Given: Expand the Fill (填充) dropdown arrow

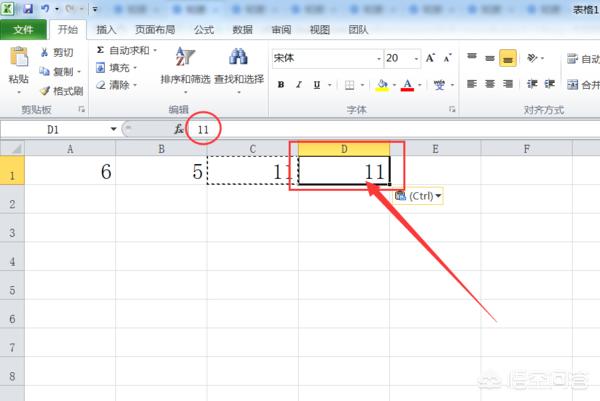Looking at the screenshot, I should point(135,68).
